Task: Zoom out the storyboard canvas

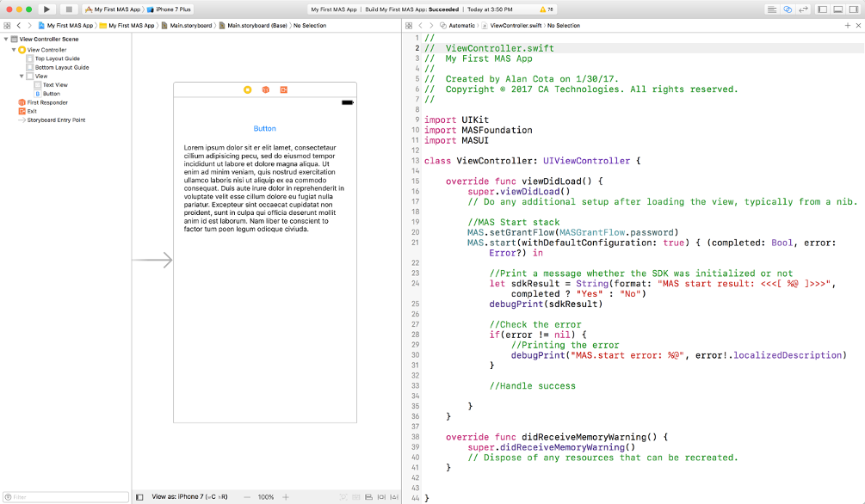Action: click(x=247, y=497)
